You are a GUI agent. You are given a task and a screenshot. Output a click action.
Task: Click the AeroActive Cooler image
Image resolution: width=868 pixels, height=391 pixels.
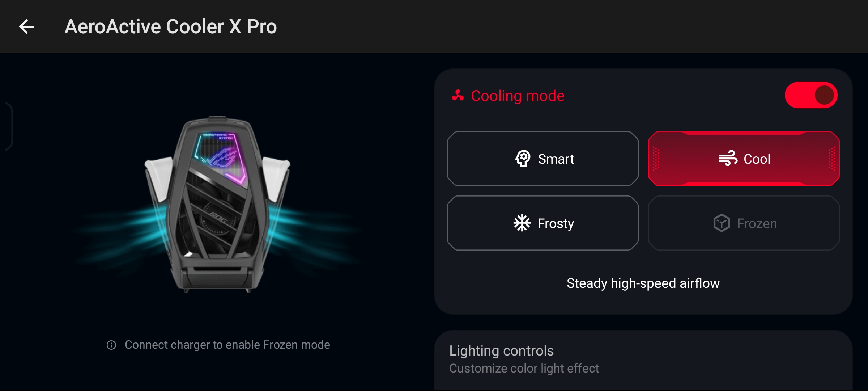(217, 205)
